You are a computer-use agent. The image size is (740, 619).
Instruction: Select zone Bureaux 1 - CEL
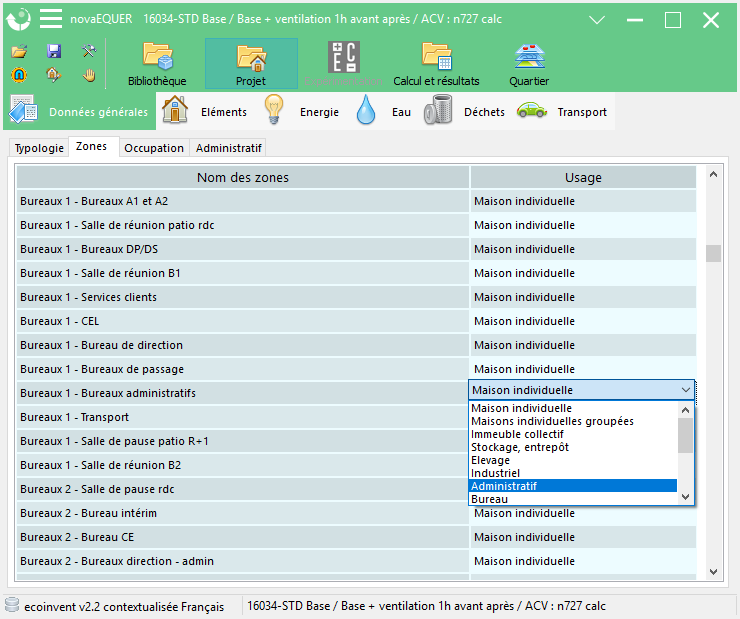point(243,321)
